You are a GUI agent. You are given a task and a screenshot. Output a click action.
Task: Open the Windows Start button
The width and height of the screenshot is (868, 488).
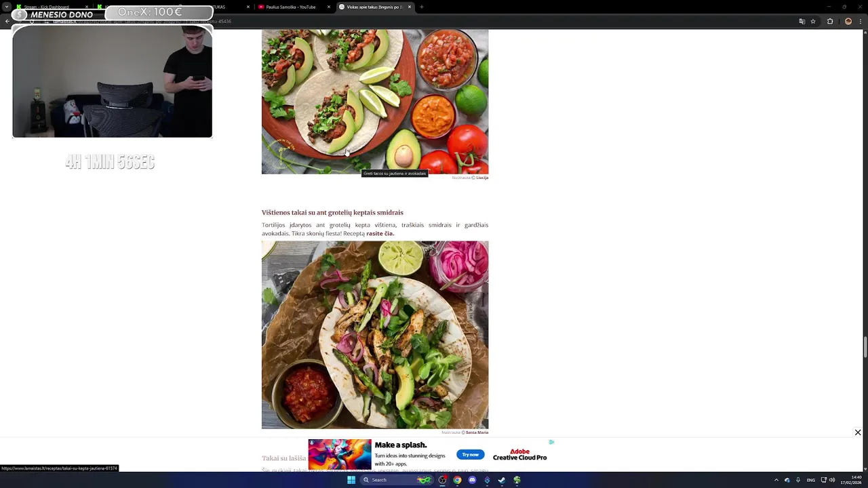[351, 480]
